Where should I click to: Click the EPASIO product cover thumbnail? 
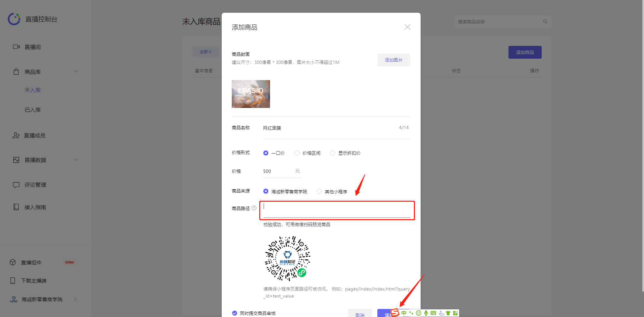(x=251, y=94)
